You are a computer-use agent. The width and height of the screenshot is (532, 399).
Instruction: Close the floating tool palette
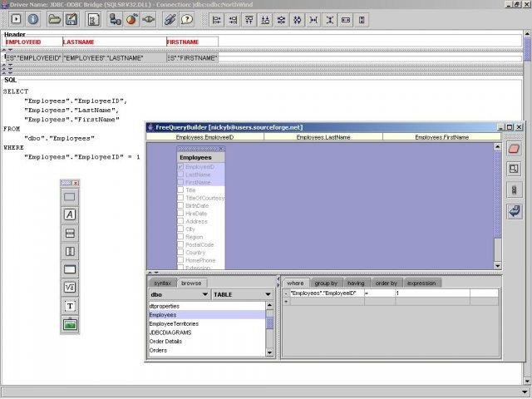click(76, 183)
